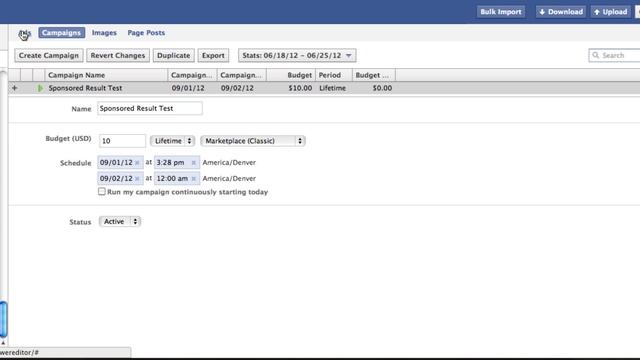640x360 pixels.
Task: Open the Active status dropdown
Action: point(120,222)
